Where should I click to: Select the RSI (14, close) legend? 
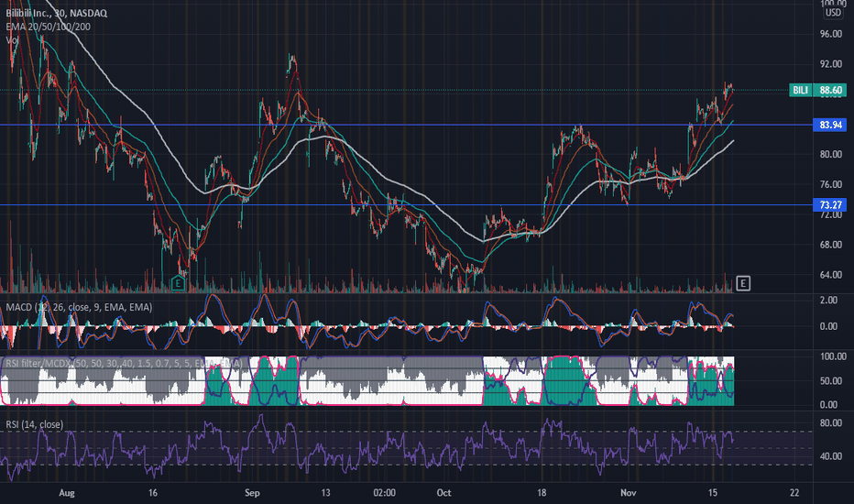34,424
